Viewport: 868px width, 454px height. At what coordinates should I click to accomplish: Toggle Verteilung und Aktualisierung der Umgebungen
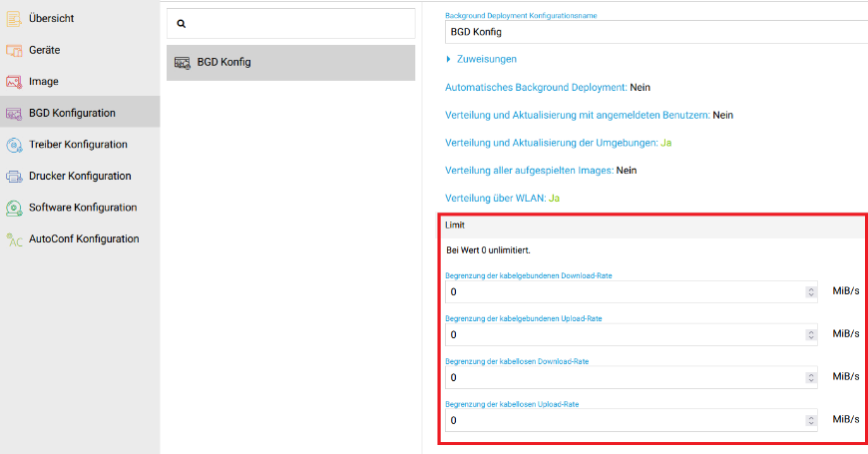pos(558,143)
